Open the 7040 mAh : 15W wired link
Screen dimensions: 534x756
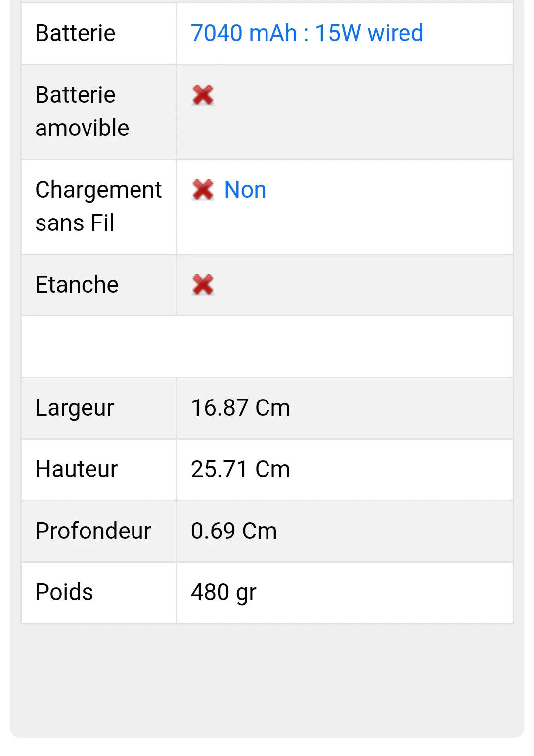[307, 33]
